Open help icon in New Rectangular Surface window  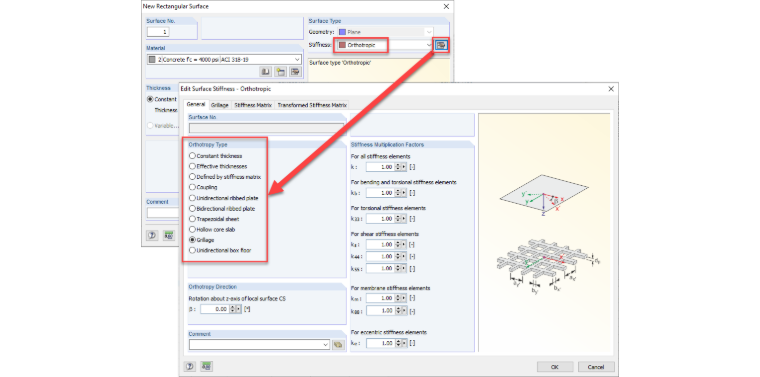pos(152,235)
